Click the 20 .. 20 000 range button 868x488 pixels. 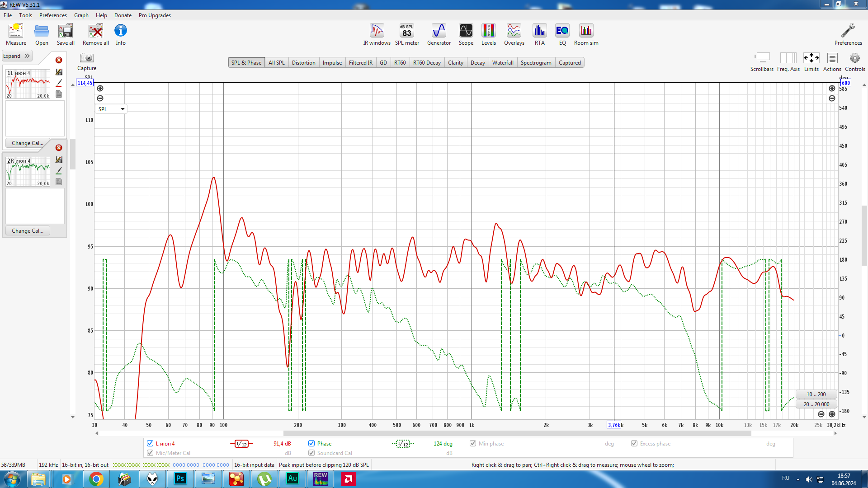(x=816, y=404)
